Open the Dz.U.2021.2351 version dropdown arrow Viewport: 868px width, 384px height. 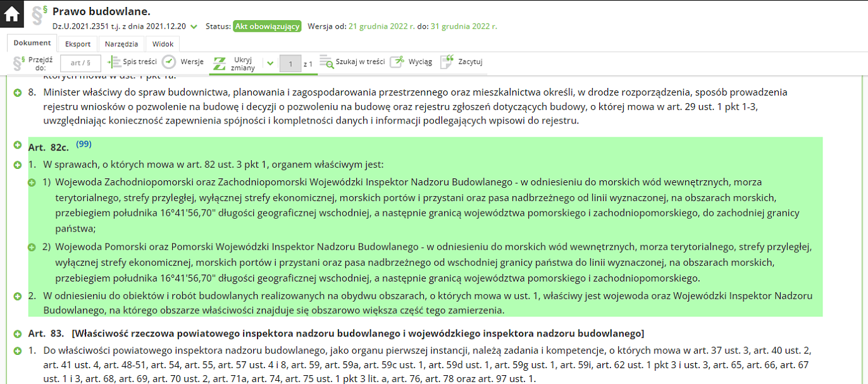click(x=194, y=27)
